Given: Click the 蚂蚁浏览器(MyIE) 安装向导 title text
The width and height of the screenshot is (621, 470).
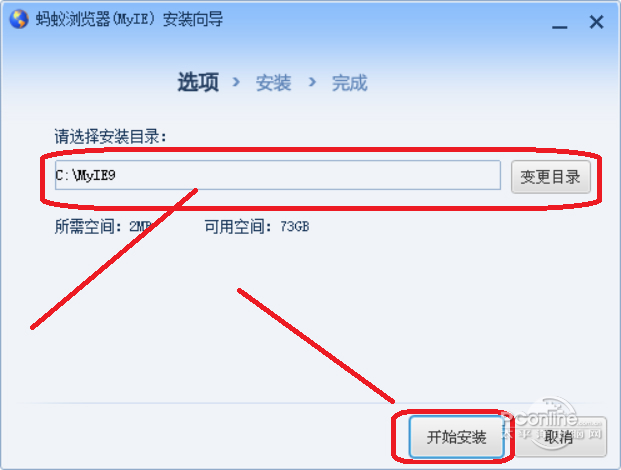Looking at the screenshot, I should click(x=129, y=19).
